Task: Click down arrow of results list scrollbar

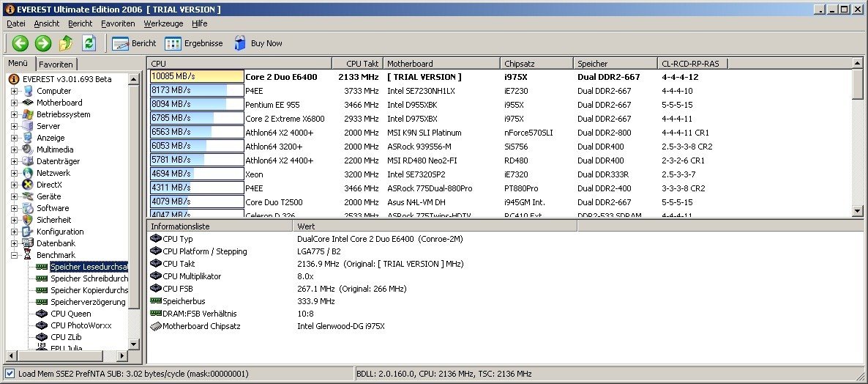Action: click(x=858, y=210)
